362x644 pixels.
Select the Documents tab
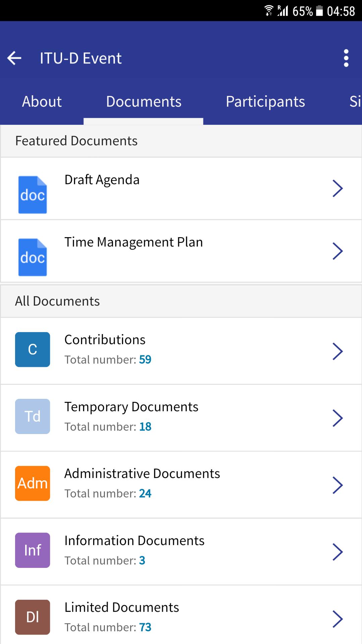143,102
